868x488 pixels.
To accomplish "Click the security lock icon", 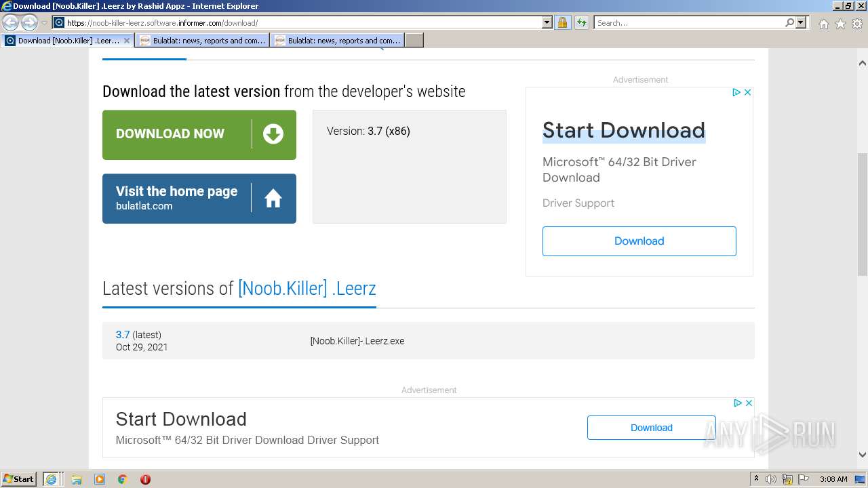I will click(x=562, y=23).
